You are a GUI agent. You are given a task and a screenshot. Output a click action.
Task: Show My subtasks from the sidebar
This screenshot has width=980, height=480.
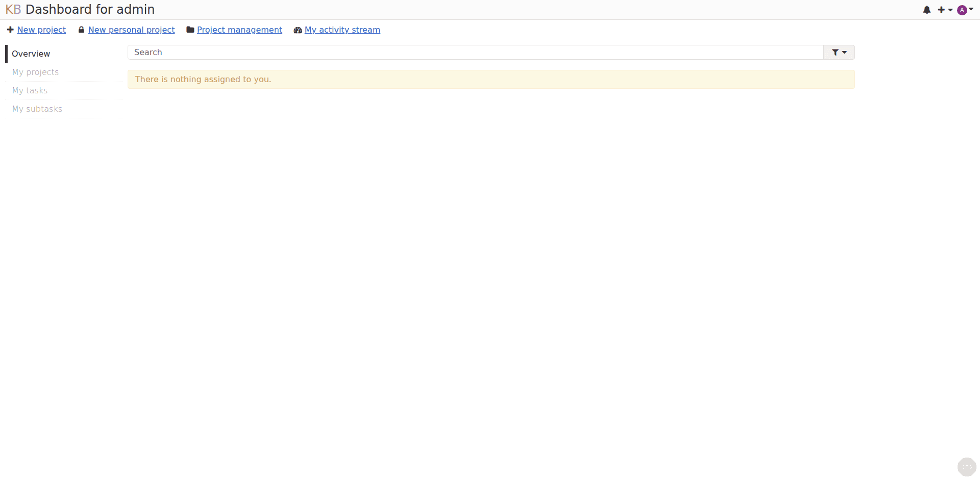[x=37, y=109]
